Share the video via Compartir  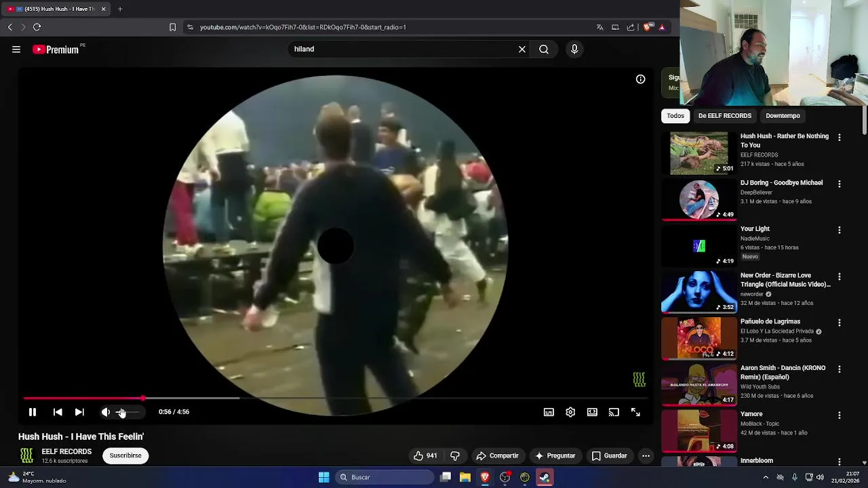(498, 455)
